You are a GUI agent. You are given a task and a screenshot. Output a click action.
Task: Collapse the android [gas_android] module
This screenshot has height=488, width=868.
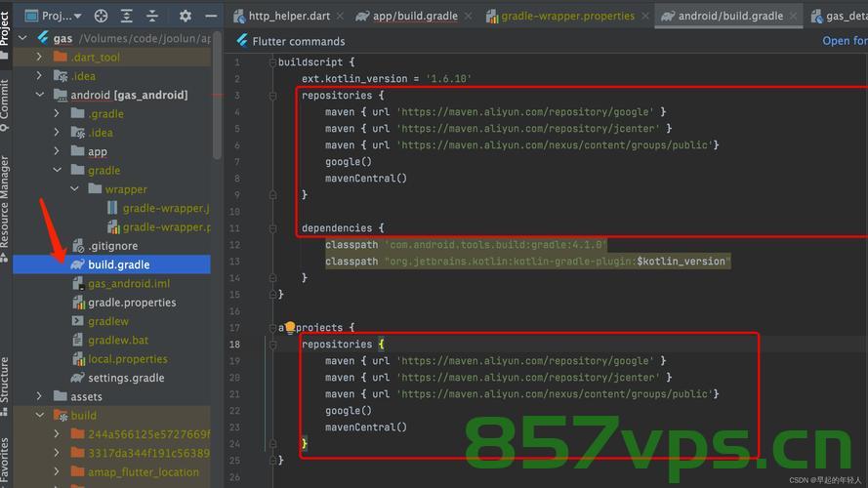click(39, 95)
